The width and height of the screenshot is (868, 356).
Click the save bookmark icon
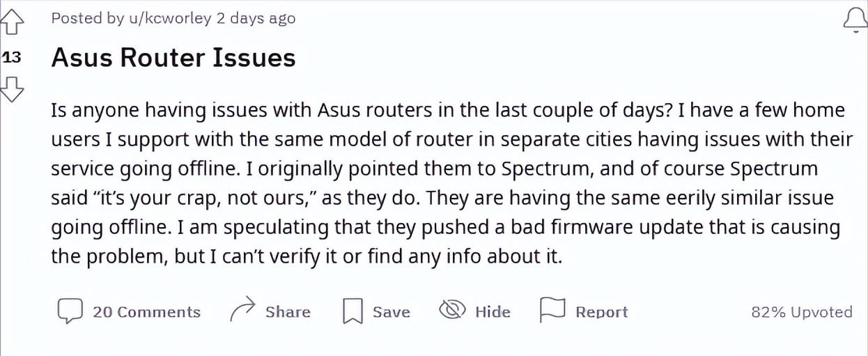(353, 311)
